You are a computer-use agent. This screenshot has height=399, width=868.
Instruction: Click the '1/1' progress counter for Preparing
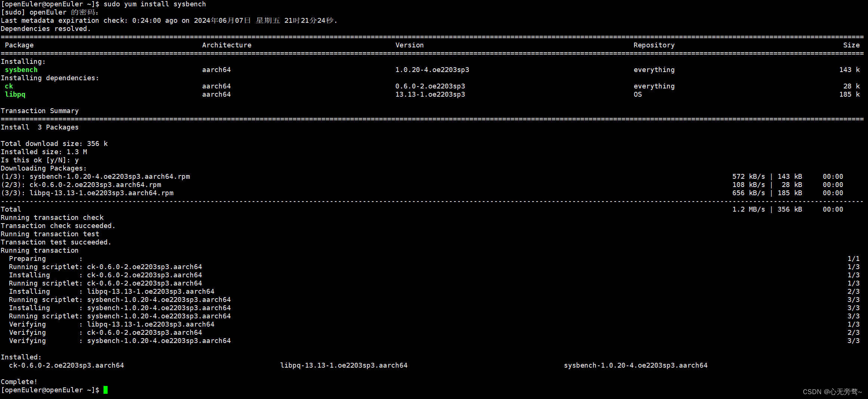click(853, 259)
